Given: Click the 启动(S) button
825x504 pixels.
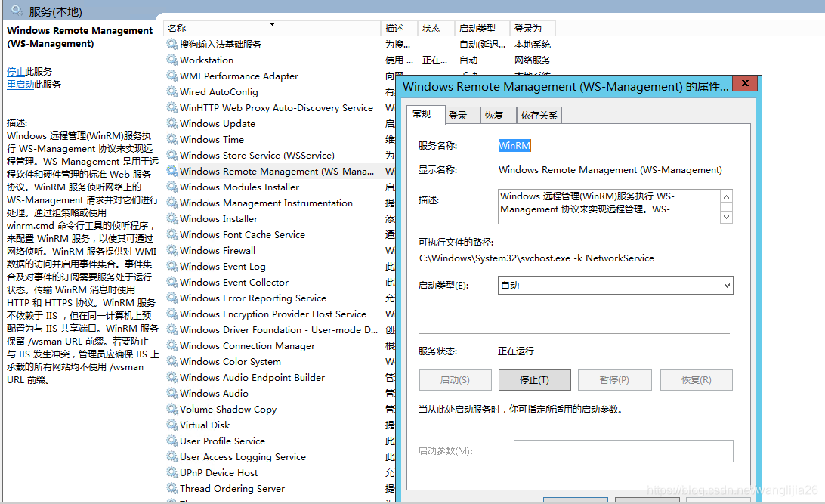Looking at the screenshot, I should [455, 380].
